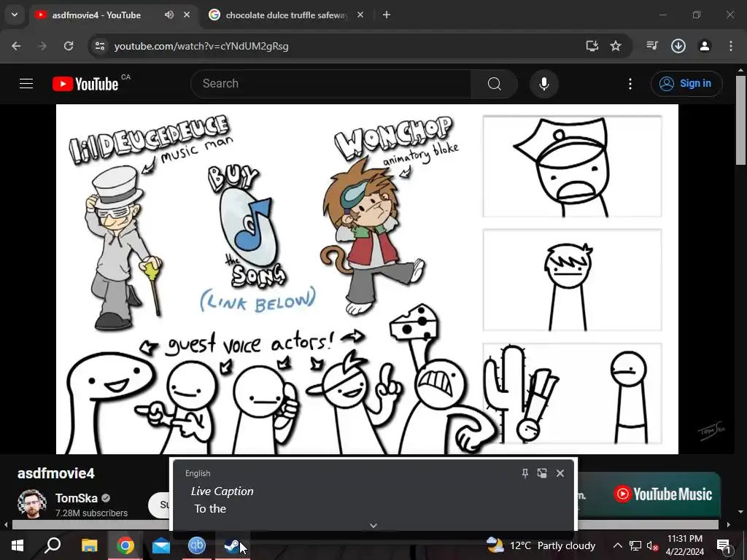The height and width of the screenshot is (560, 747).
Task: Open the notification center icon
Action: (724, 545)
